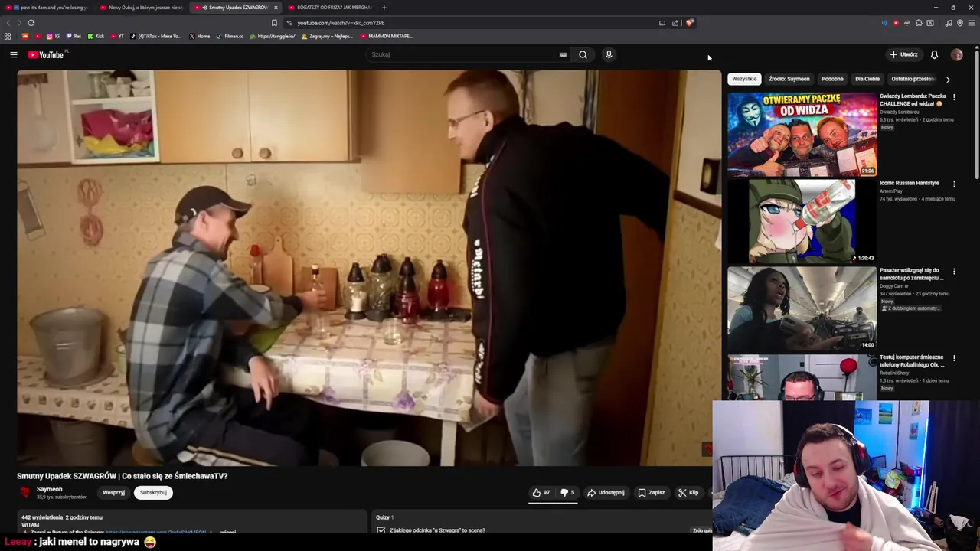This screenshot has width=980, height=551.
Task: Open options for Gwiazdy Lombardu video
Action: (x=954, y=97)
